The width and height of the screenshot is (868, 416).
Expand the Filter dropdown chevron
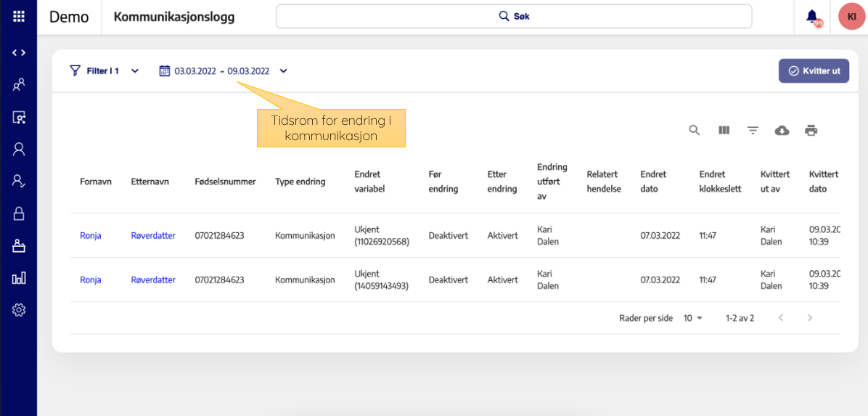click(135, 71)
